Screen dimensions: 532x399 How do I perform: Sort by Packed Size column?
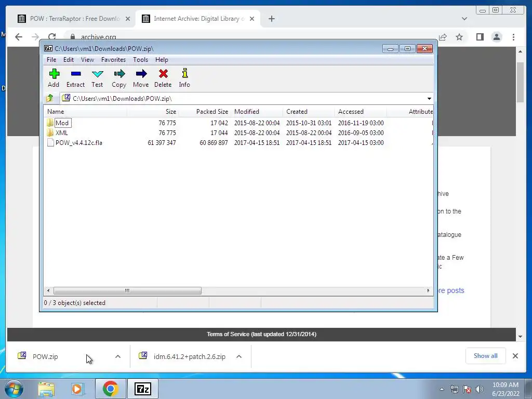click(x=205, y=112)
